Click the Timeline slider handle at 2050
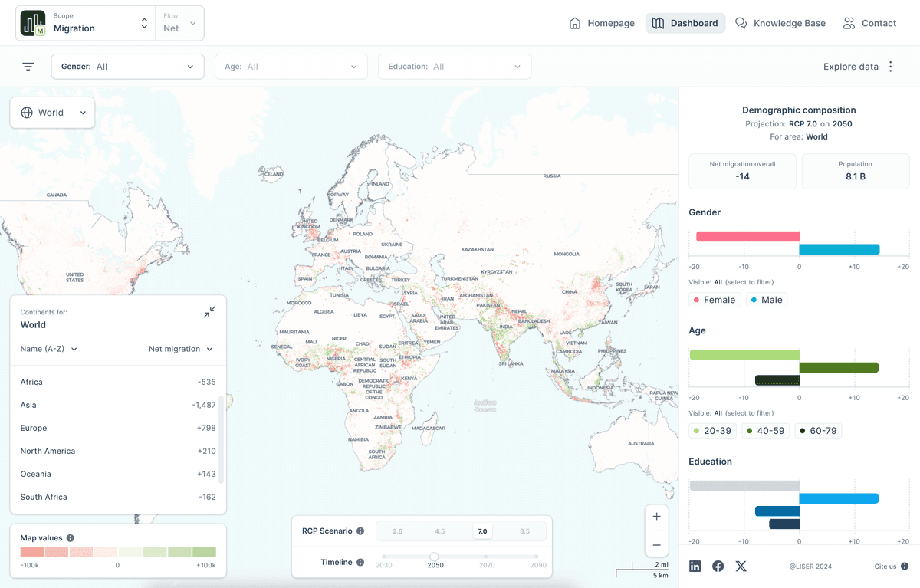The height and width of the screenshot is (588, 920). [434, 557]
